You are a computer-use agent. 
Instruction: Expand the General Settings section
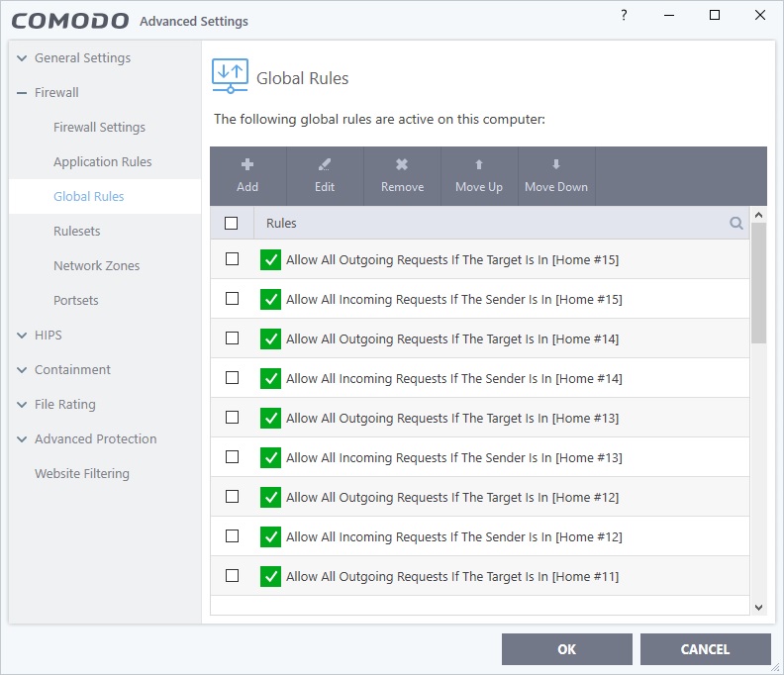coord(23,58)
